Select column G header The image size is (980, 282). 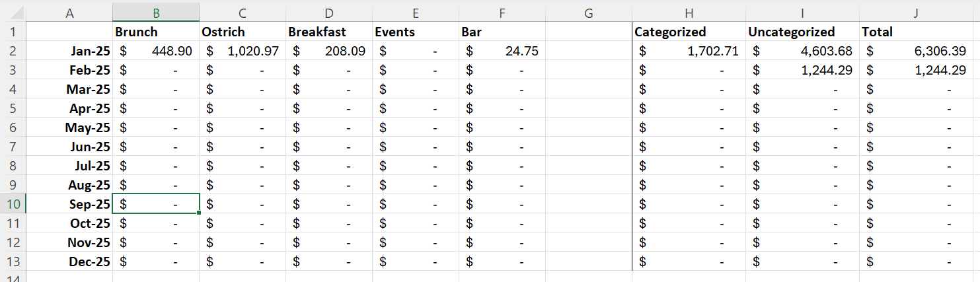click(x=588, y=13)
